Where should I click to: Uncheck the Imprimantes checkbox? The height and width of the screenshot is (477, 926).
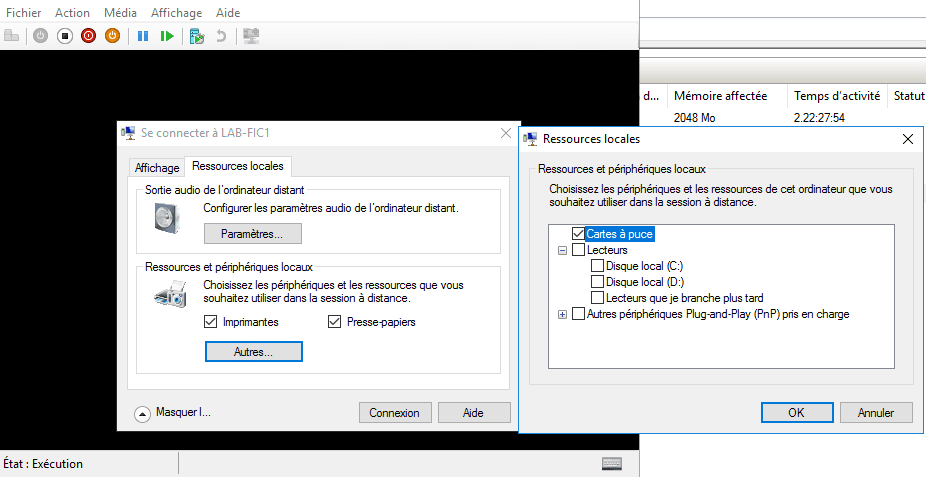(210, 322)
